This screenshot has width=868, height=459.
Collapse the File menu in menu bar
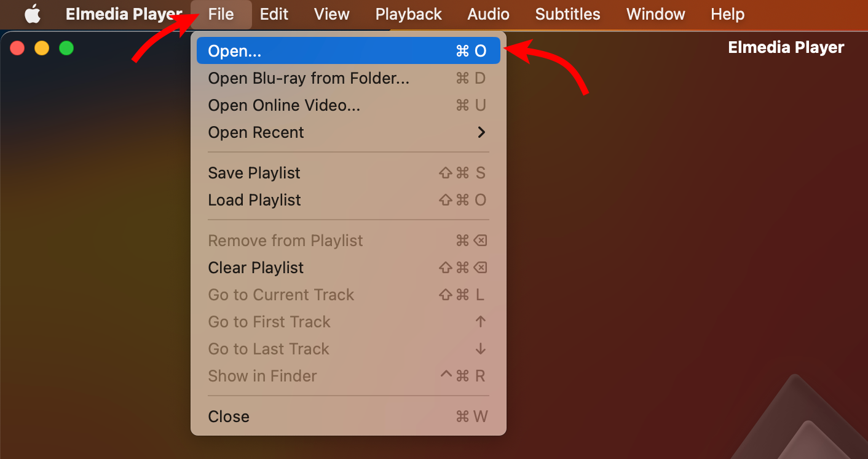point(221,14)
